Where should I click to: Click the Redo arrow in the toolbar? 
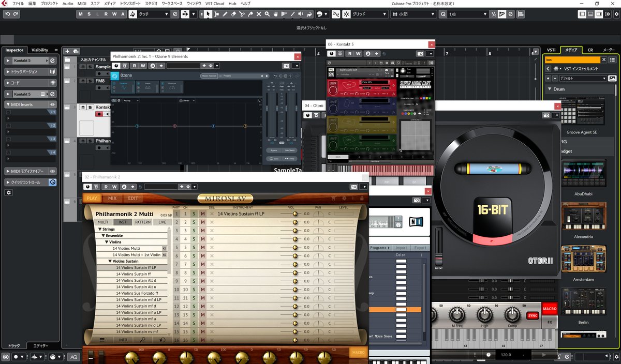click(x=16, y=14)
